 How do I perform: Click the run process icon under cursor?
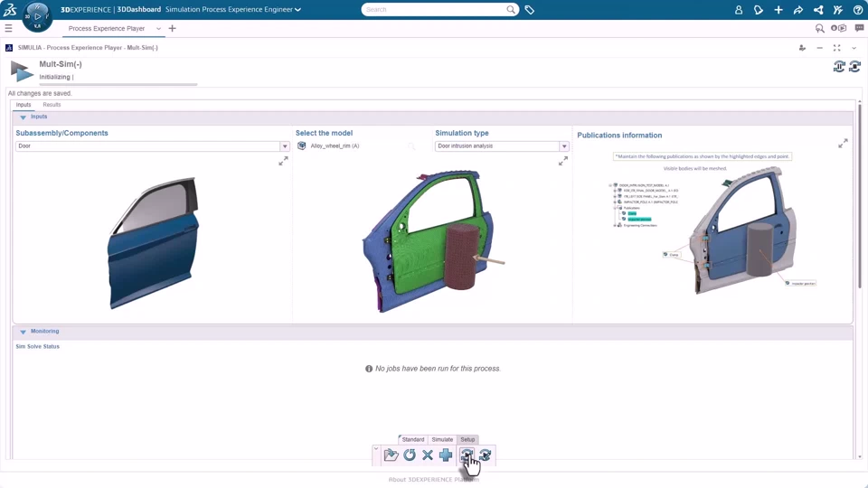click(x=467, y=455)
